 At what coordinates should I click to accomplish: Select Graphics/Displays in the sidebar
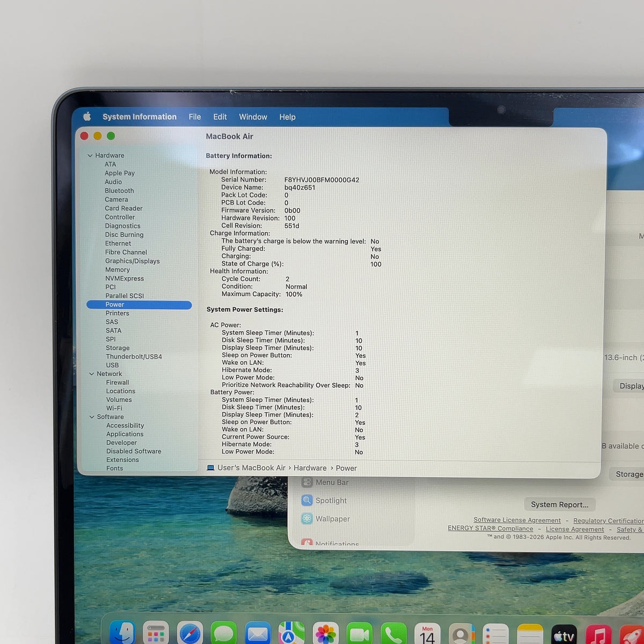tap(132, 261)
